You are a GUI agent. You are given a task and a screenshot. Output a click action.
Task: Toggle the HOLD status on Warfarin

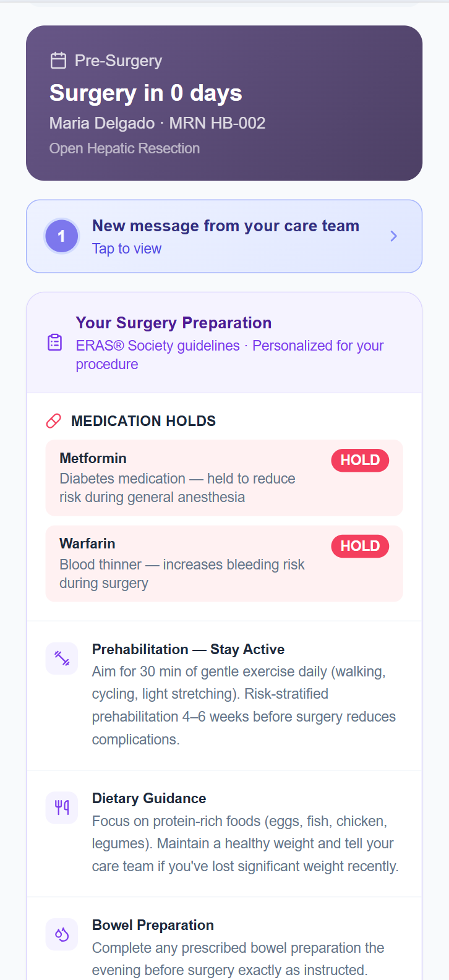pos(360,546)
